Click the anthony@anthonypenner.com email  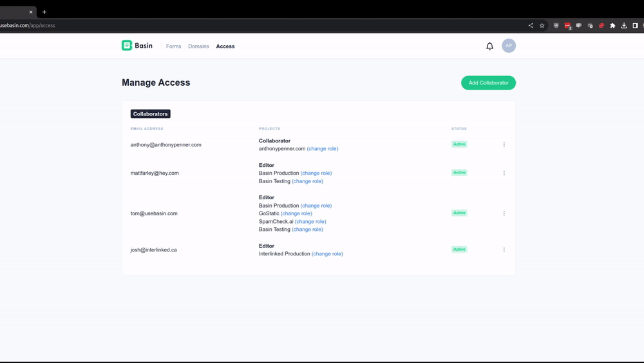pyautogui.click(x=166, y=144)
